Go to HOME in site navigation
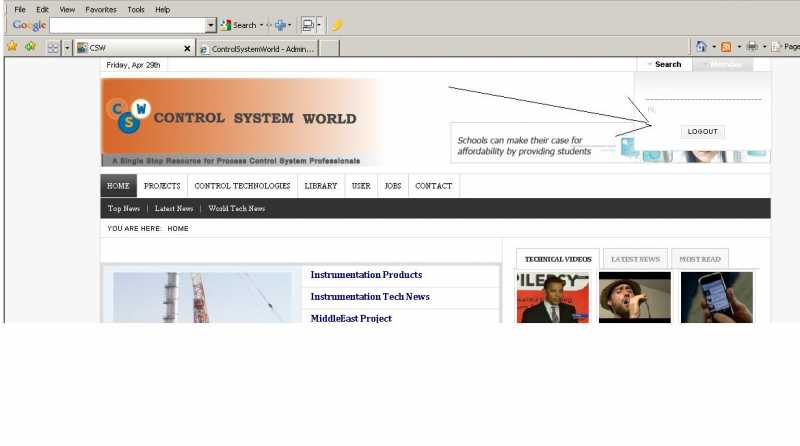 coord(118,186)
